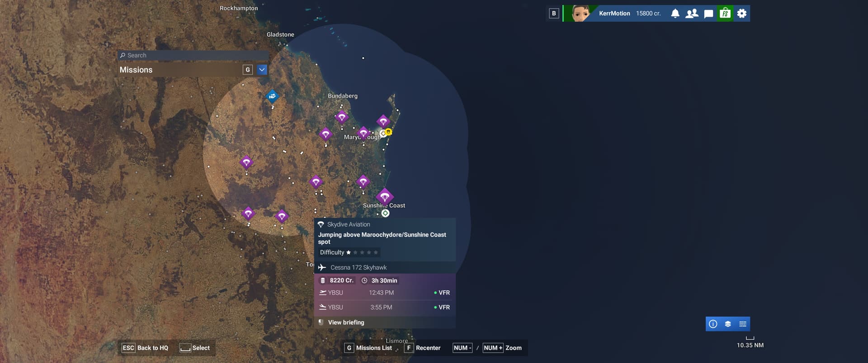Screen dimensions: 868x363
Task: Click the KerrMotion username
Action: (x=614, y=14)
